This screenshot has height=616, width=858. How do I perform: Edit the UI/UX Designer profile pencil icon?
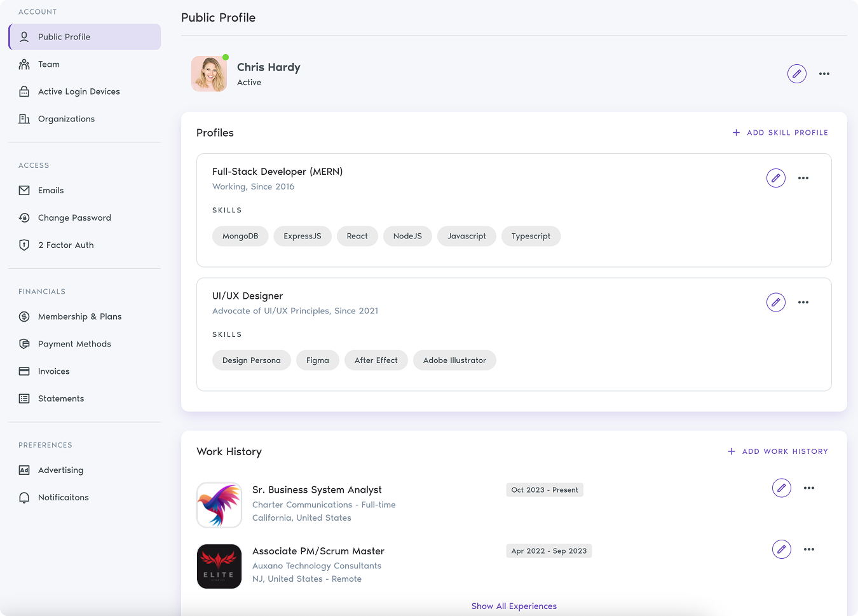[x=776, y=302]
